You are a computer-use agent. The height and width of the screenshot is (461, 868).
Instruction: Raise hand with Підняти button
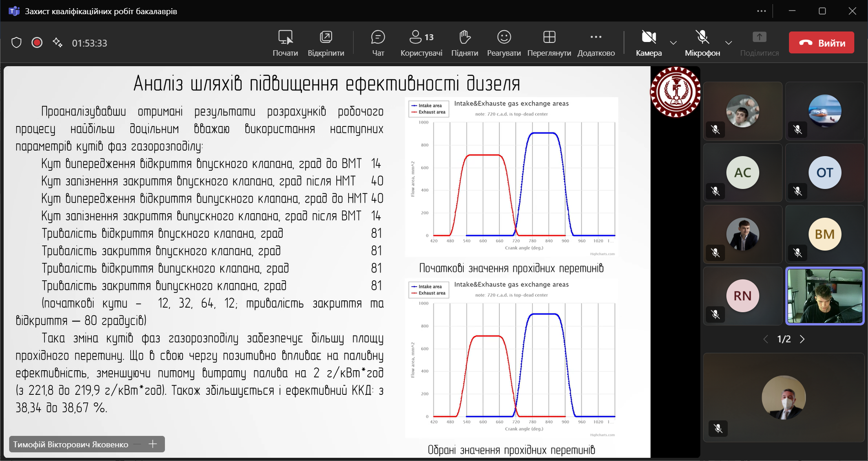pos(465,43)
